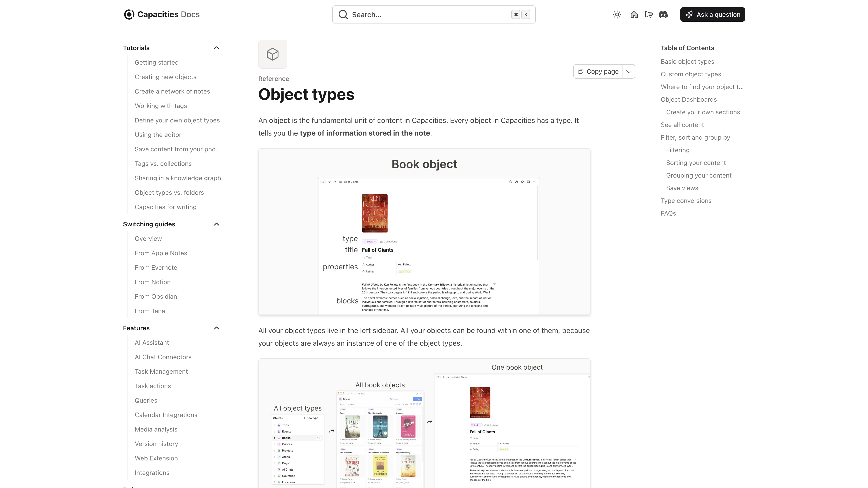This screenshot has height=488, width=868.
Task: Open Create a network of notes
Action: click(x=172, y=91)
